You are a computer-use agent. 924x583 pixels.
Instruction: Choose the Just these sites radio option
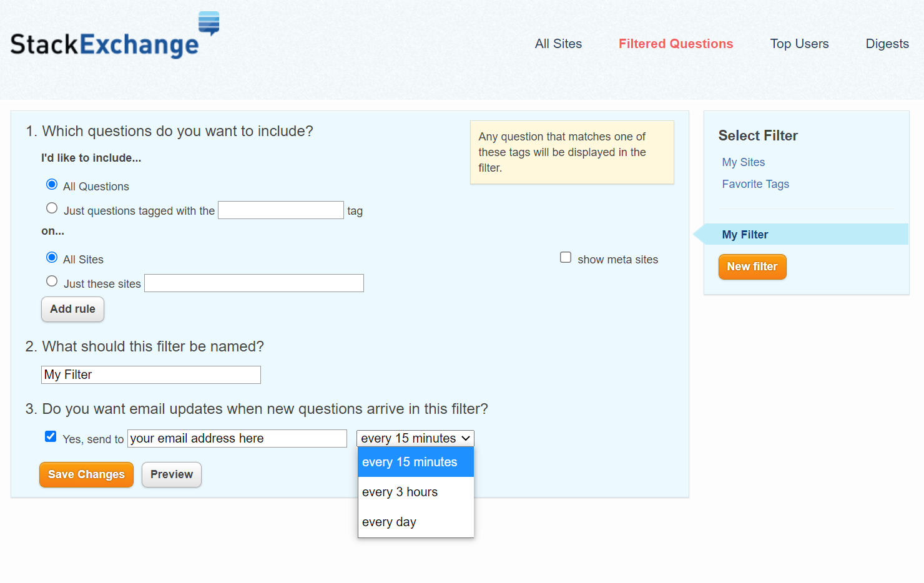(52, 281)
